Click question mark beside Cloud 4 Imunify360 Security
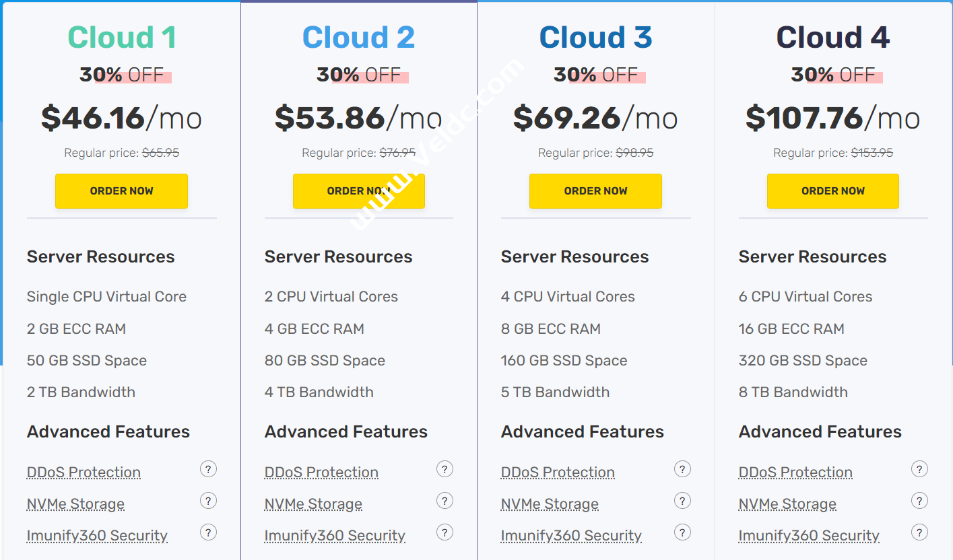Image resolution: width=953 pixels, height=560 pixels. coord(919,532)
